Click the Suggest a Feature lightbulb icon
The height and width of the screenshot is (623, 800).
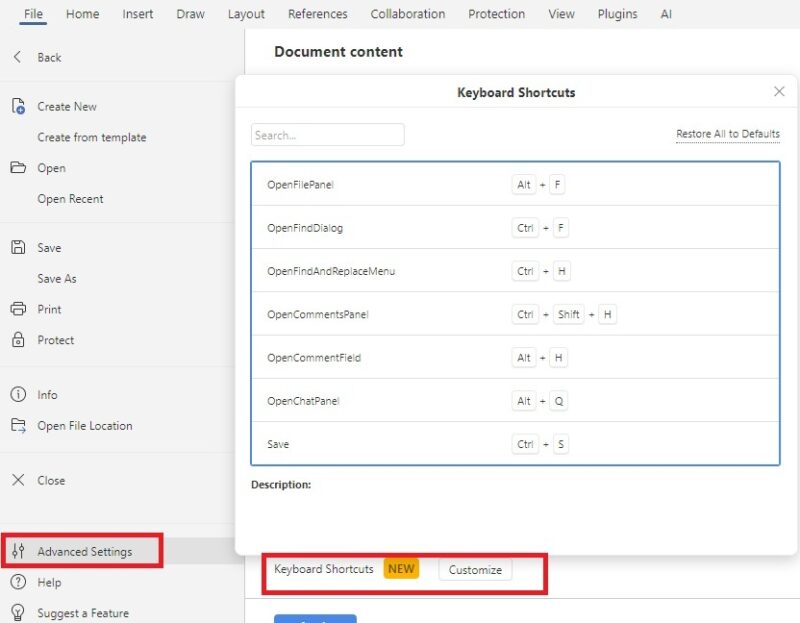pyautogui.click(x=18, y=613)
